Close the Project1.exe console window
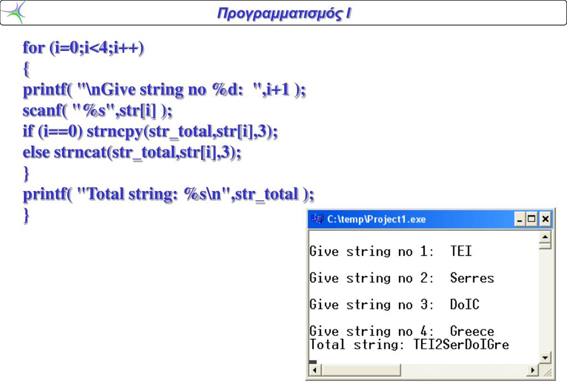 tap(545, 219)
